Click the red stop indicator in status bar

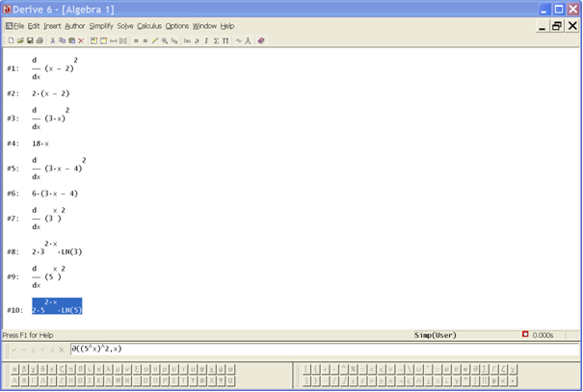pyautogui.click(x=525, y=335)
